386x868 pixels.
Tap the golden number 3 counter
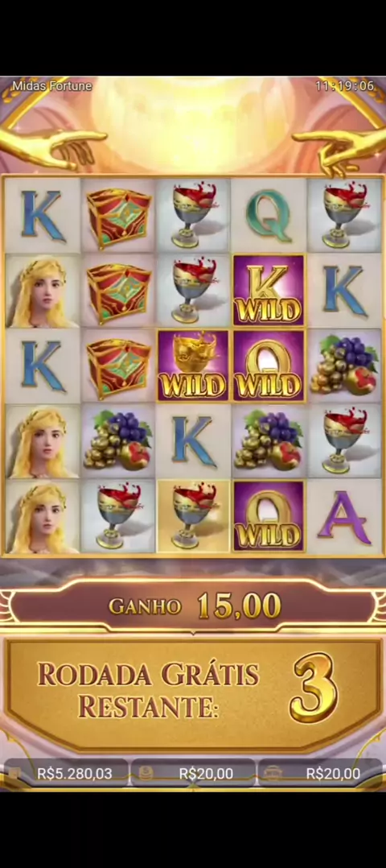coord(314,688)
